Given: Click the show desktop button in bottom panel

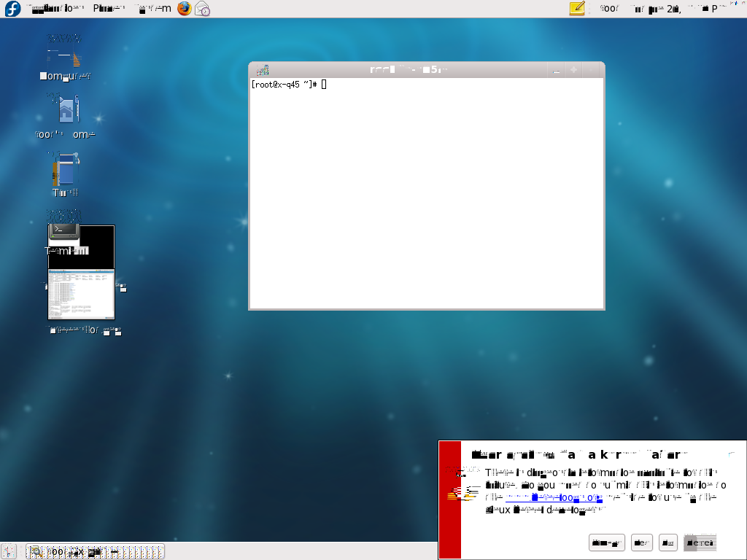Looking at the screenshot, I should tap(9, 551).
